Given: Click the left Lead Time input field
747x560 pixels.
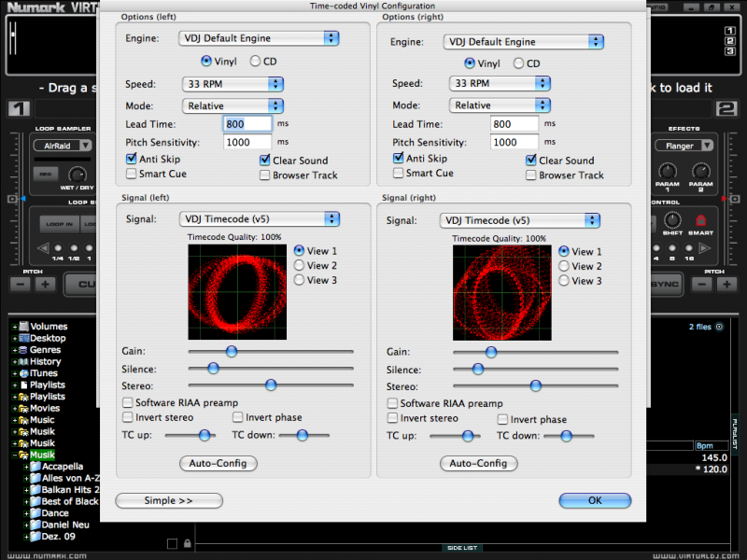Looking at the screenshot, I should [x=247, y=124].
